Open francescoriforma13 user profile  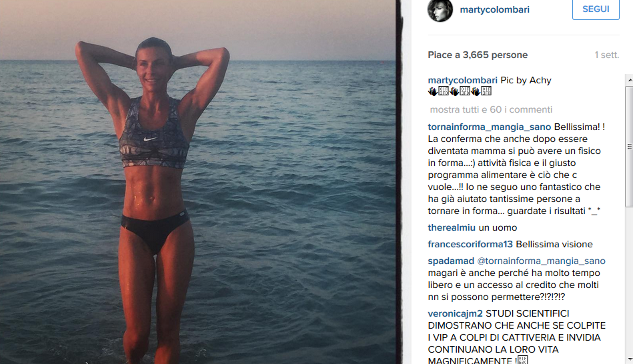click(x=470, y=244)
